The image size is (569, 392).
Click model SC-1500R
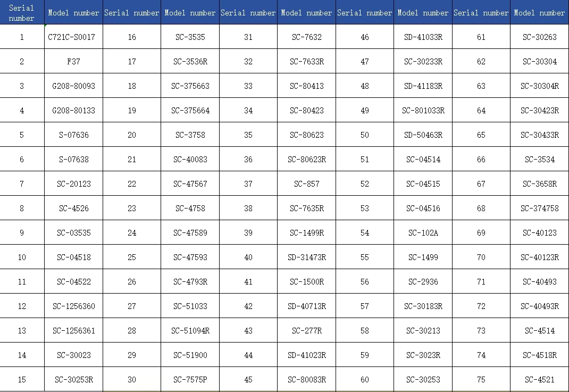[307, 281]
